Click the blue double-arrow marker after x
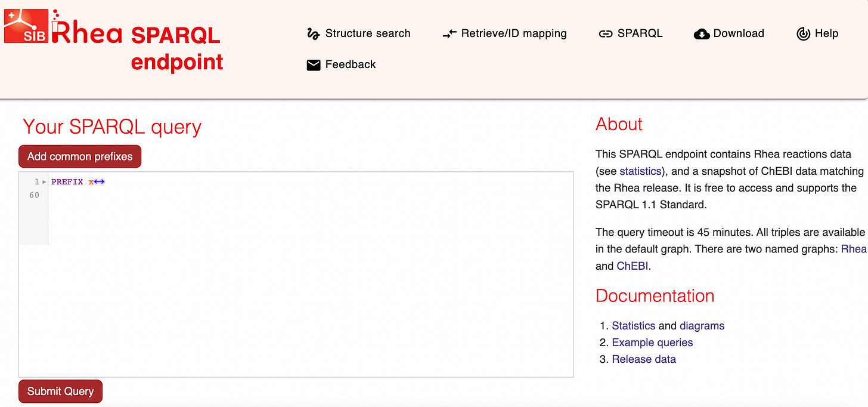 tap(100, 182)
